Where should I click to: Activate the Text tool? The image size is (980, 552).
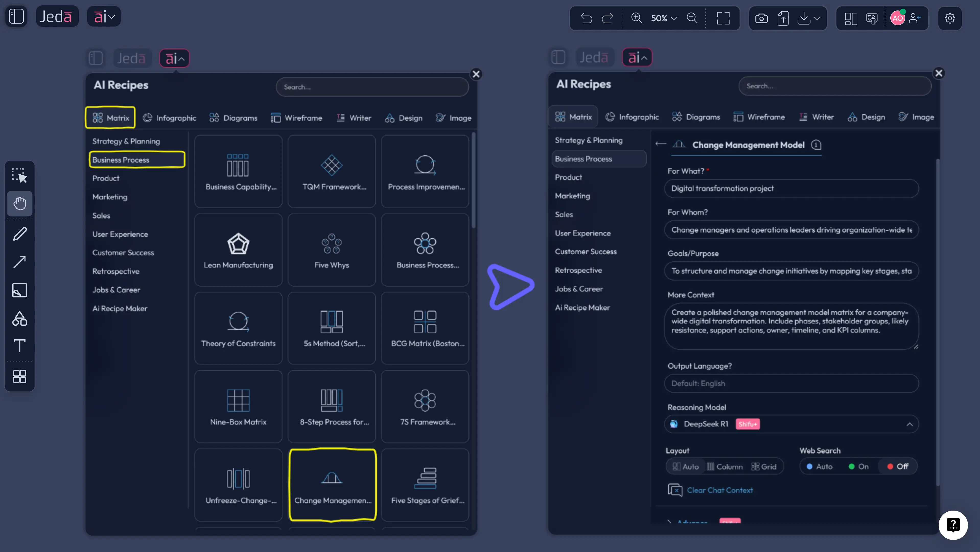[x=19, y=345]
